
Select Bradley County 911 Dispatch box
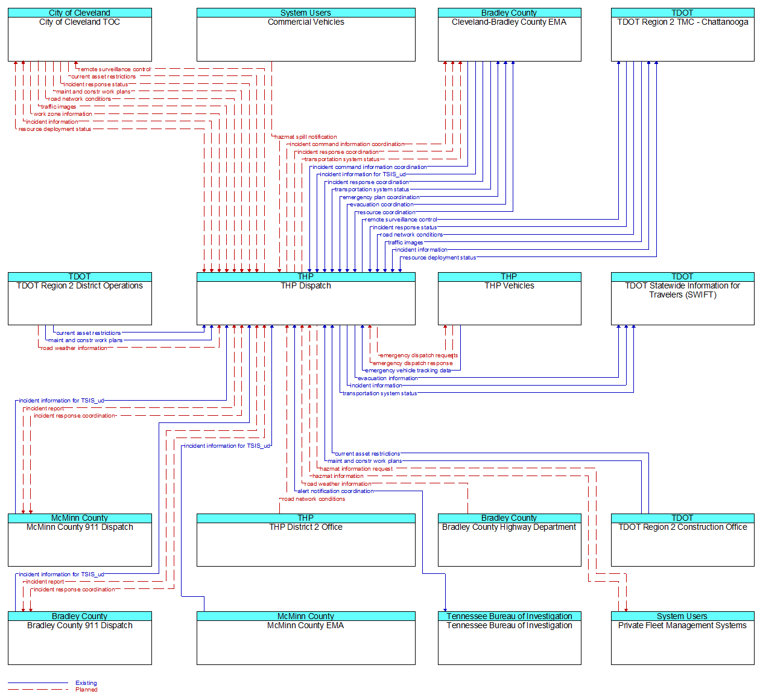80,638
